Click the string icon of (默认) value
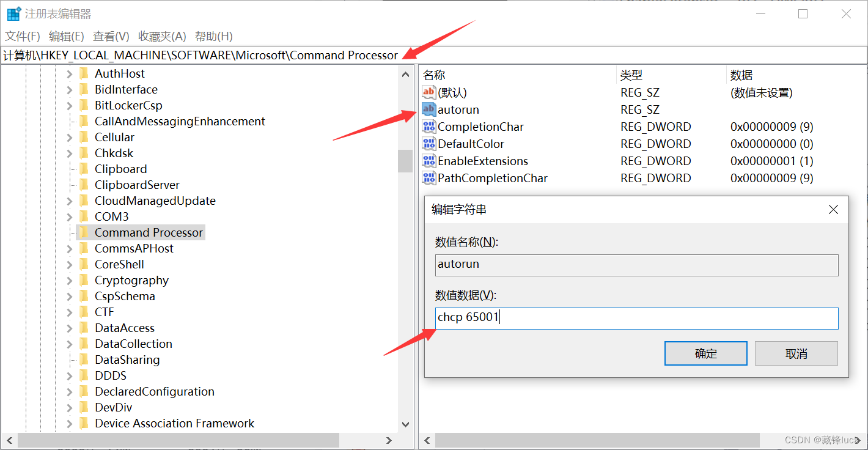 click(x=429, y=92)
